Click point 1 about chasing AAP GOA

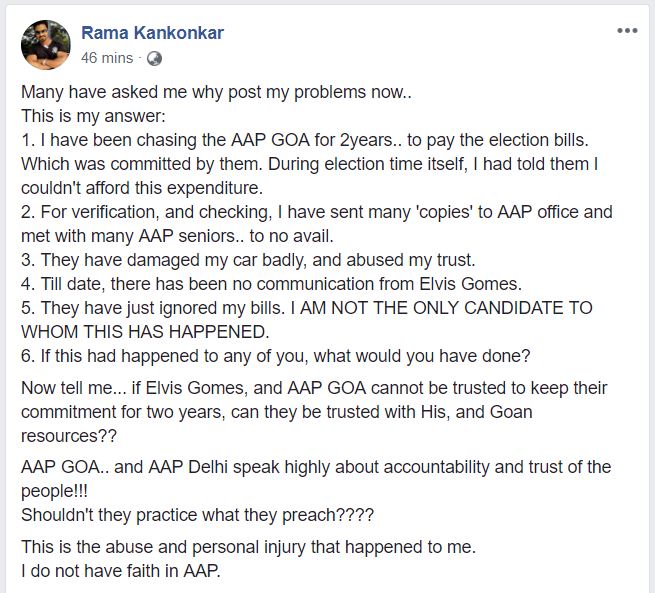point(305,140)
